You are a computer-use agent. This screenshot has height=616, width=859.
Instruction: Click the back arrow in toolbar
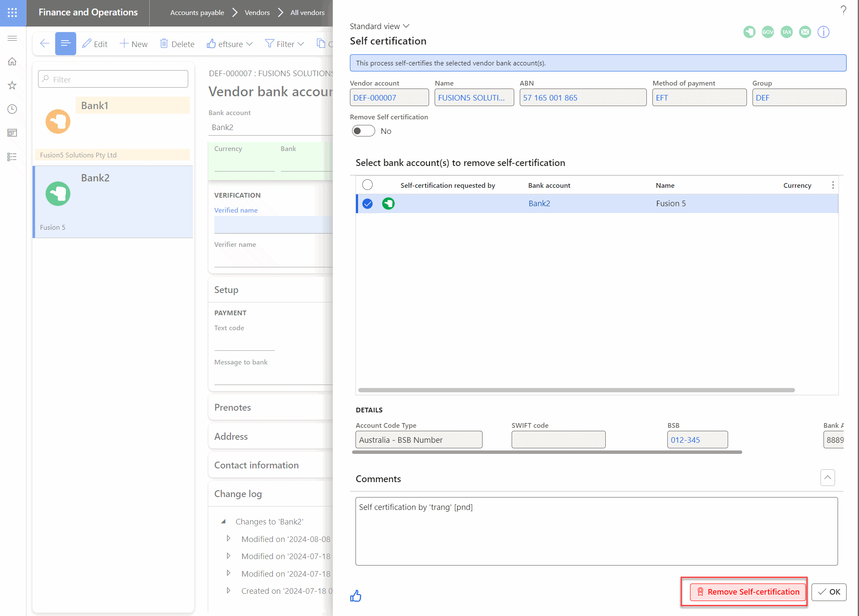tap(44, 44)
